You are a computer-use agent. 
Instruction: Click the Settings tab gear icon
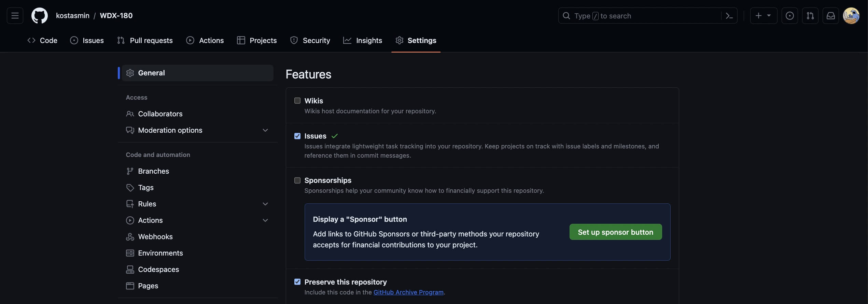(x=400, y=40)
